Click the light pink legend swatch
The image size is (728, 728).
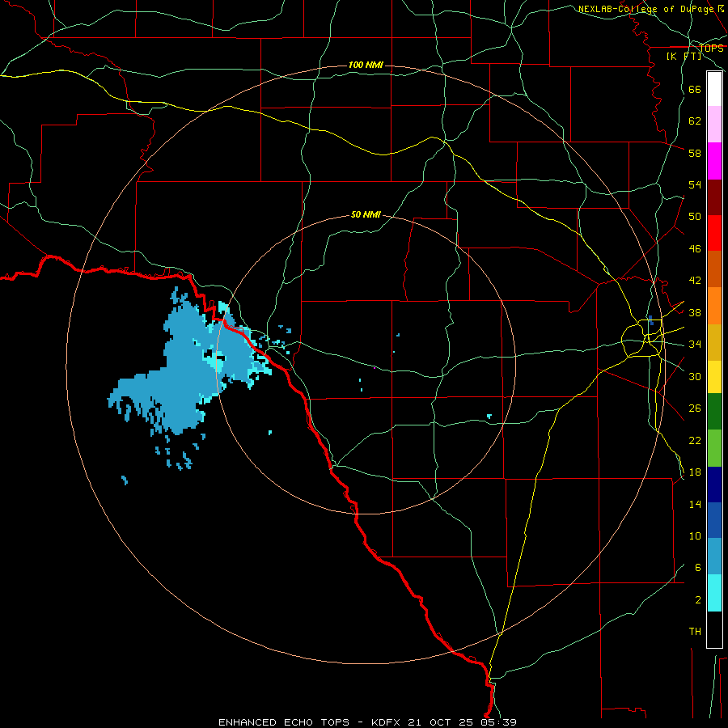714,125
